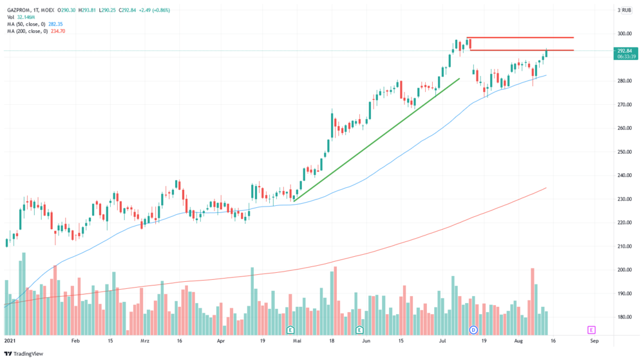Click the Mrz label on time axis

(x=144, y=340)
